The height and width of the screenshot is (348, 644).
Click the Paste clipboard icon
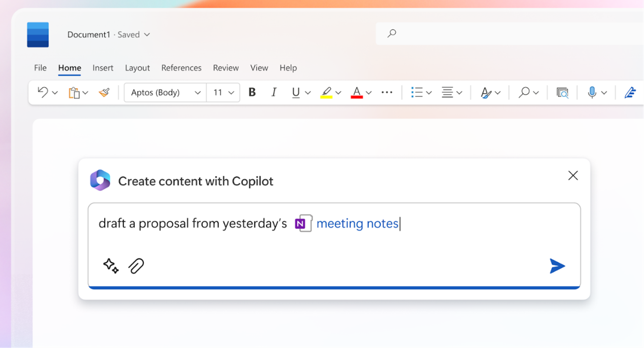click(74, 92)
